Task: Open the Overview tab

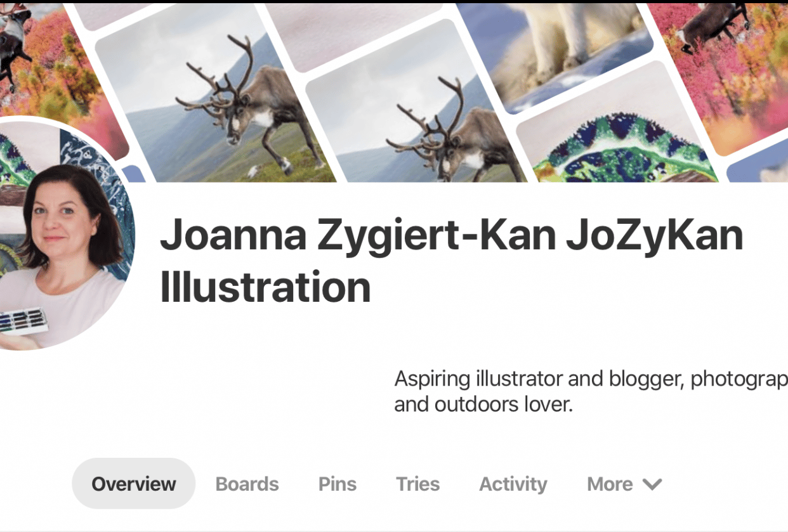Action: pyautogui.click(x=134, y=484)
